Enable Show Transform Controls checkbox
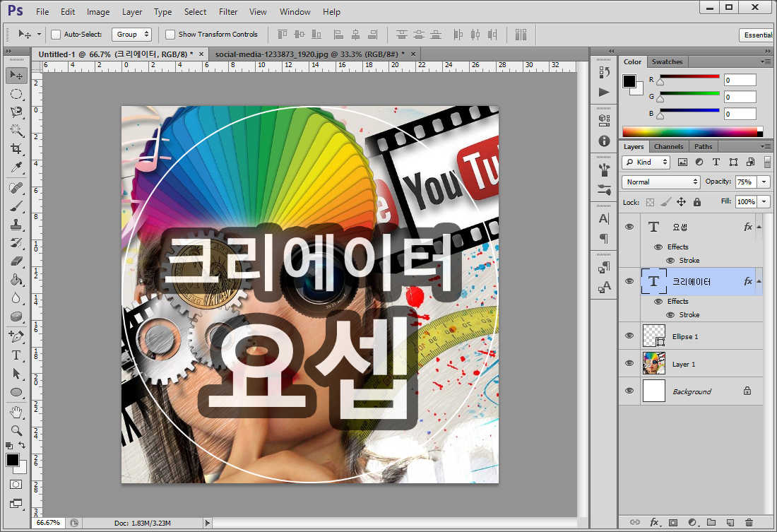The height and width of the screenshot is (532, 777). (170, 34)
